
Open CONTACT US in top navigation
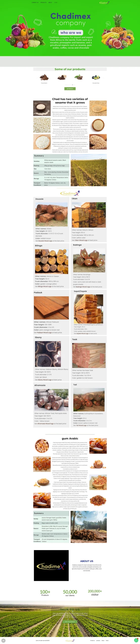[35, 3]
